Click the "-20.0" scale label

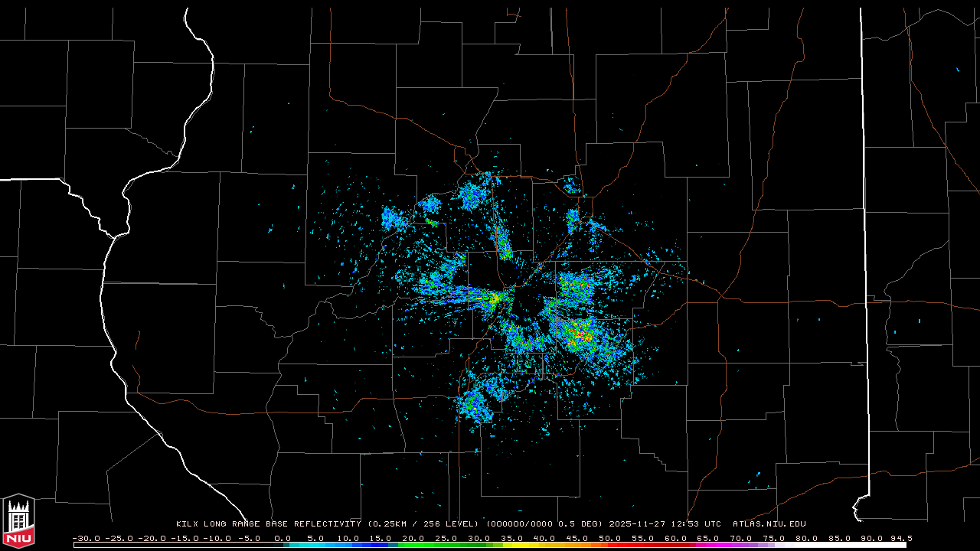pyautogui.click(x=152, y=538)
